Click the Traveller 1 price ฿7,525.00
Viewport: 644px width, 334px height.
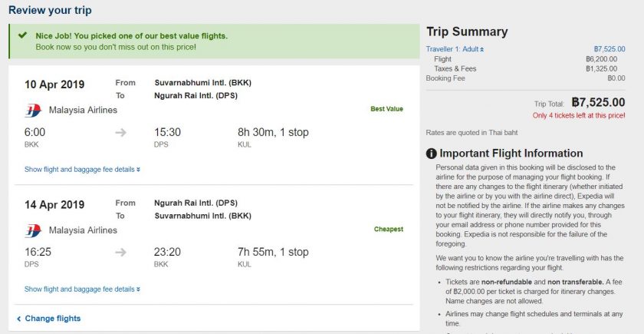(x=609, y=49)
